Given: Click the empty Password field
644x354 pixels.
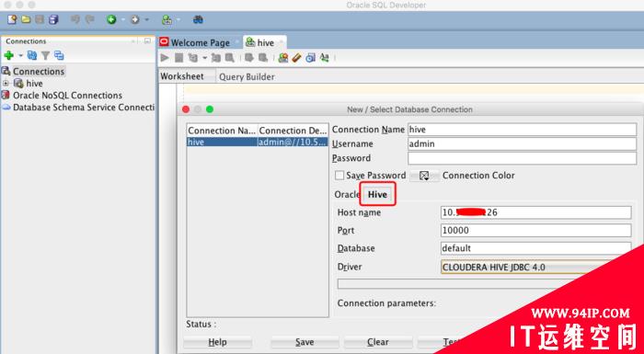Looking at the screenshot, I should pos(522,158).
